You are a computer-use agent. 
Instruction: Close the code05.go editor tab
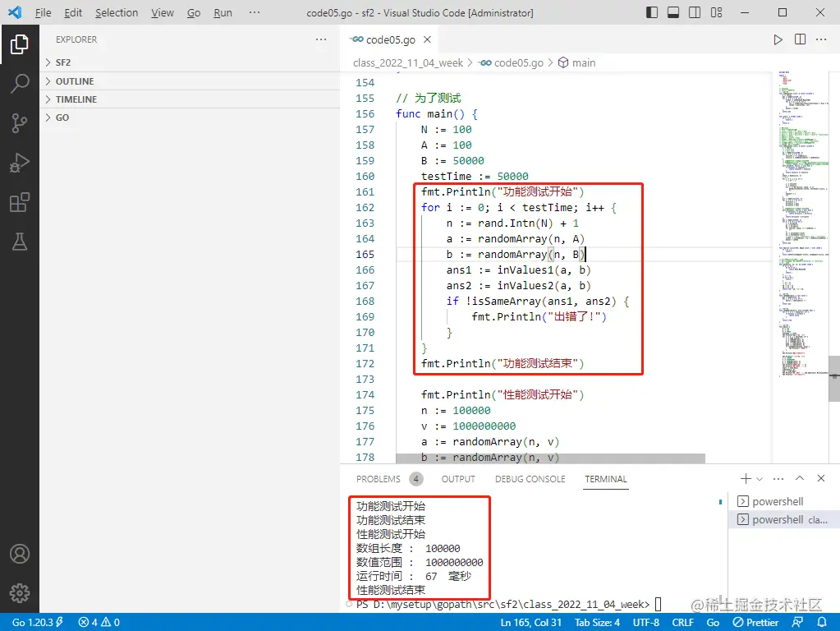[x=427, y=39]
